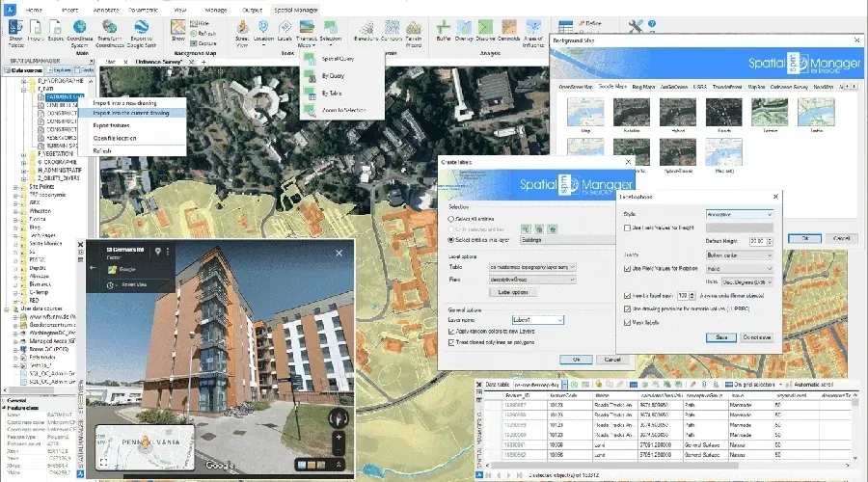Click the Show Background Map icon
Viewport: 868px width, 482px height.
coord(178,29)
